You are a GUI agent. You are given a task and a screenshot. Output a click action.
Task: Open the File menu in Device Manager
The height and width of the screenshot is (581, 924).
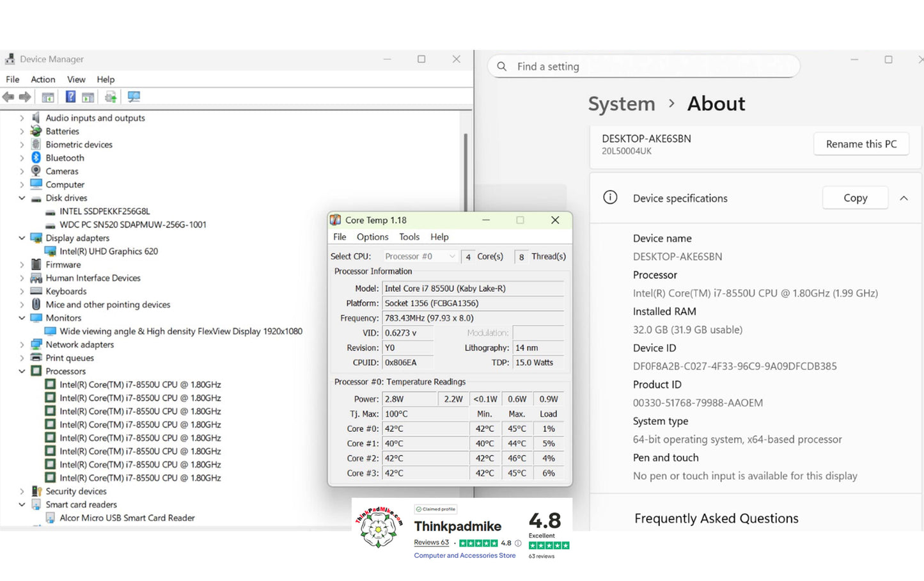(x=13, y=79)
